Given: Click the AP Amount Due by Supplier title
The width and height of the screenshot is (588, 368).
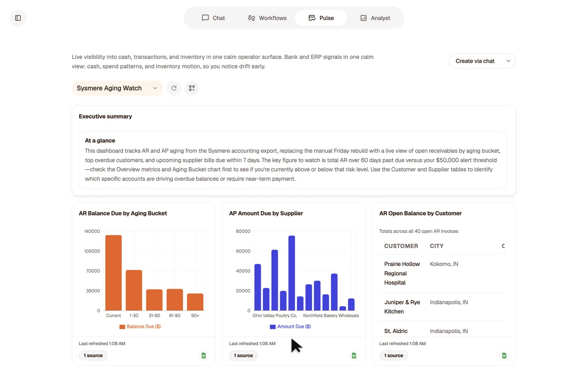Looking at the screenshot, I should point(266,213).
